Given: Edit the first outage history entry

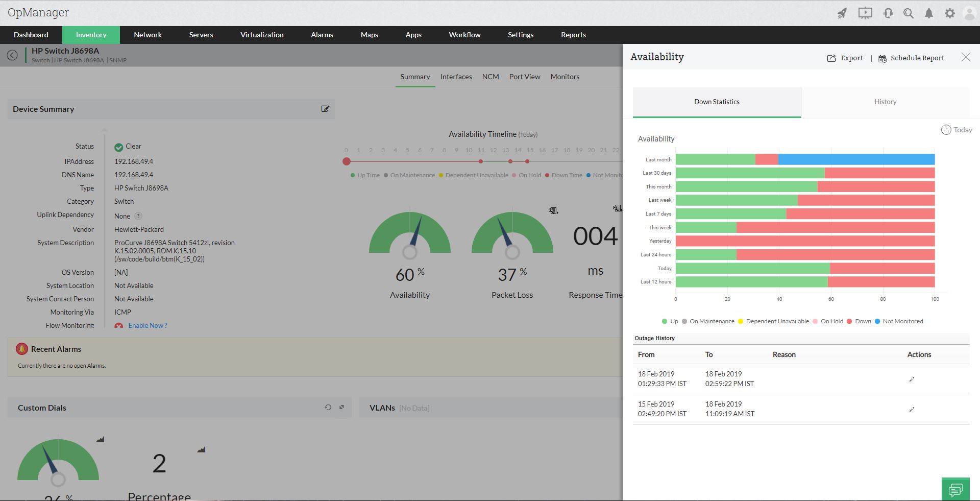Looking at the screenshot, I should click(x=912, y=379).
